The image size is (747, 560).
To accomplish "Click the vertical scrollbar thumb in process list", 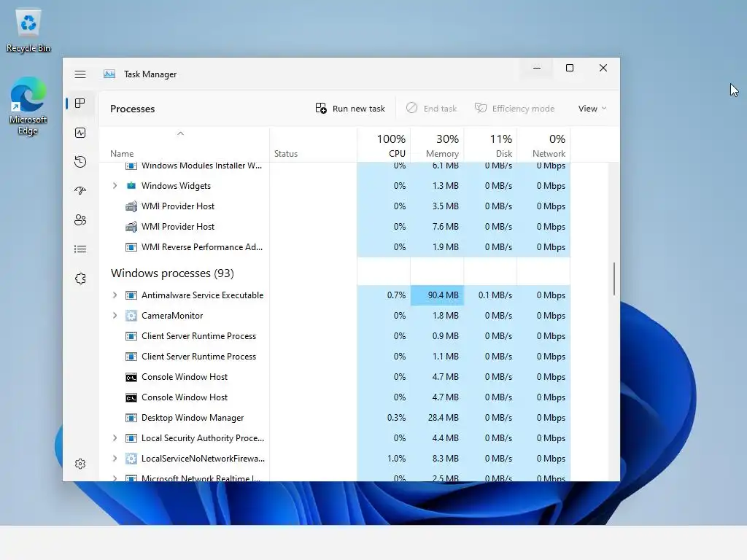I will (x=614, y=279).
